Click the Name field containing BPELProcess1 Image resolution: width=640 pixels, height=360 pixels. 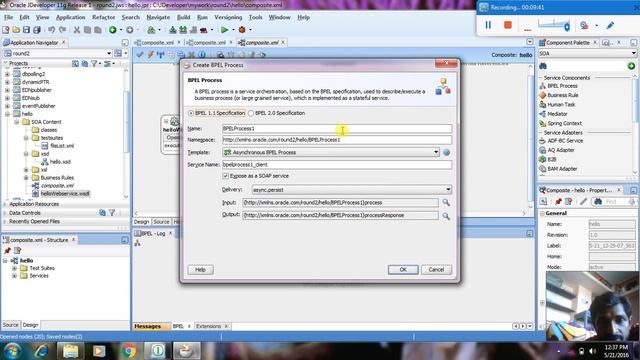(337, 129)
